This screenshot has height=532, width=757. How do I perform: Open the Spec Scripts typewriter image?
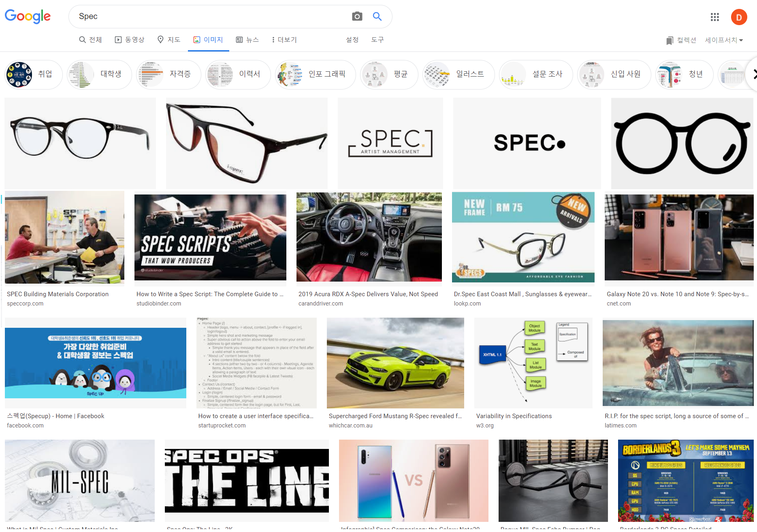tap(210, 237)
